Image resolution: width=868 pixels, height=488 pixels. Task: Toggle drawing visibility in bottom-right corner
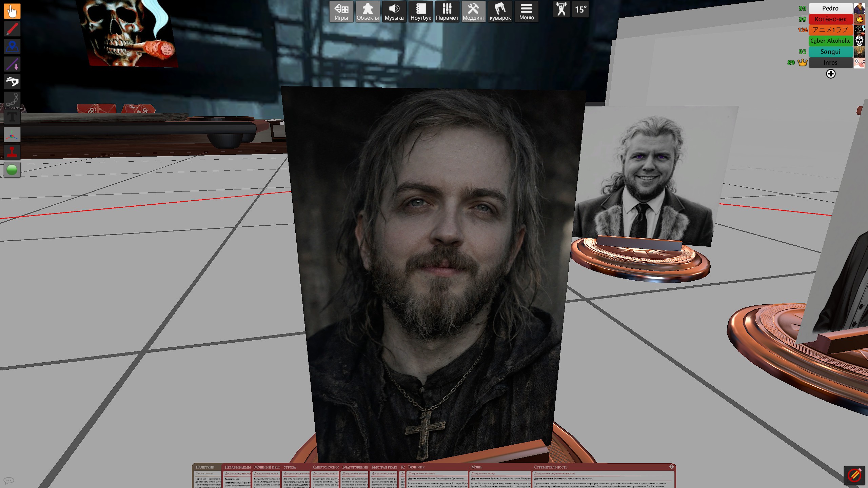854,475
